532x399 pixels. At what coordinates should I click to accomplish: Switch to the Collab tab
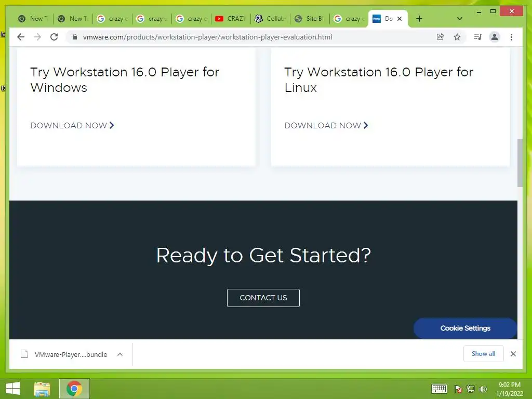270,19
